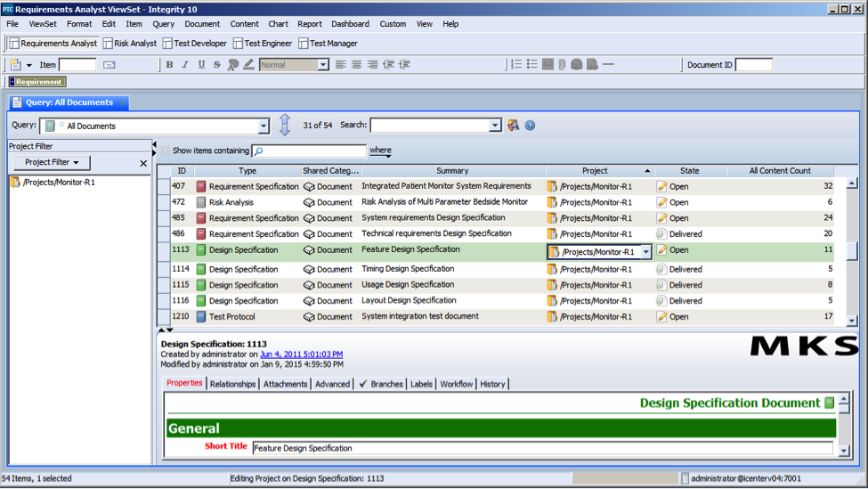Center align text

(x=356, y=65)
